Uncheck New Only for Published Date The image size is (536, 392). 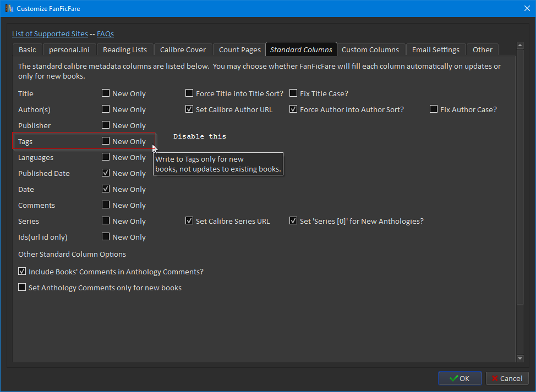point(106,173)
